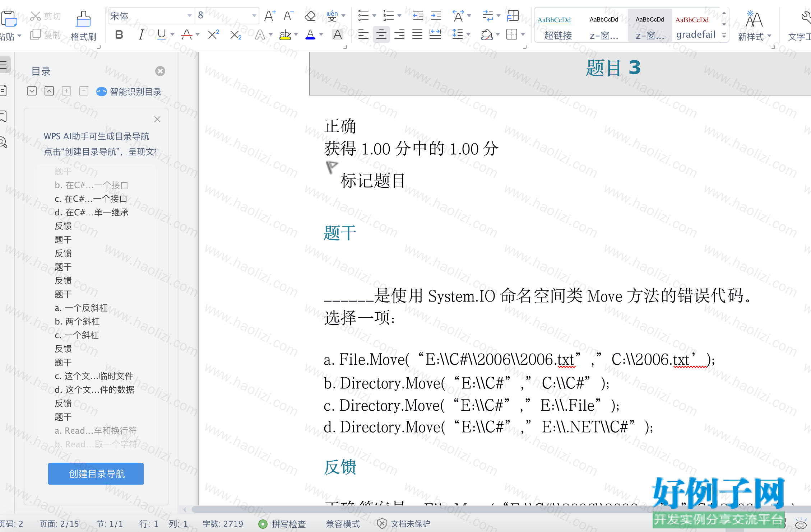Click the character shading A icon
This screenshot has height=532, width=811.
click(x=337, y=35)
